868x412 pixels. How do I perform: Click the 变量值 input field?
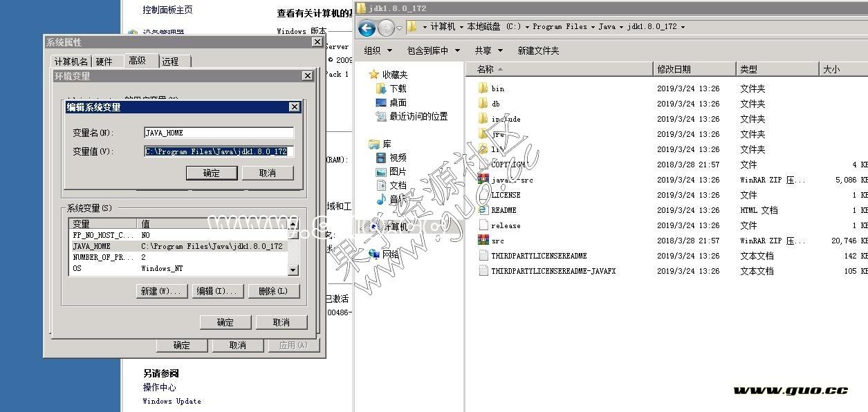point(219,151)
